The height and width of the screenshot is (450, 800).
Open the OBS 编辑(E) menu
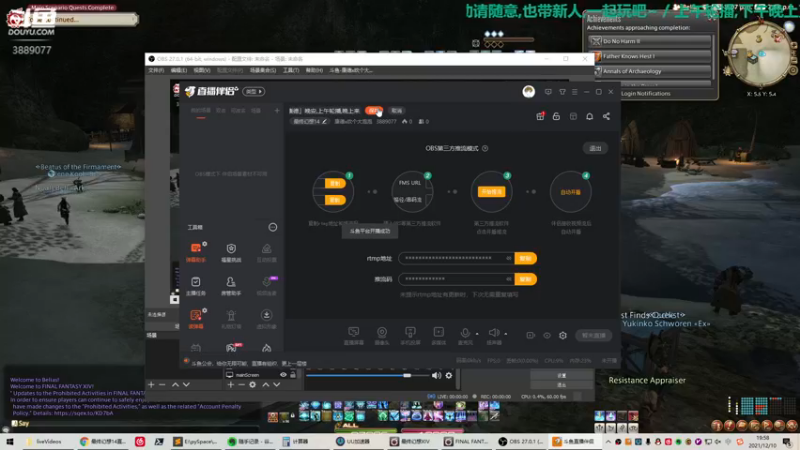click(179, 70)
